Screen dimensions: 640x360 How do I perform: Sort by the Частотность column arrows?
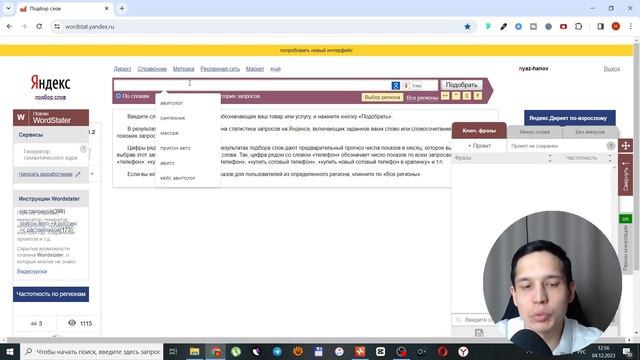click(610, 158)
